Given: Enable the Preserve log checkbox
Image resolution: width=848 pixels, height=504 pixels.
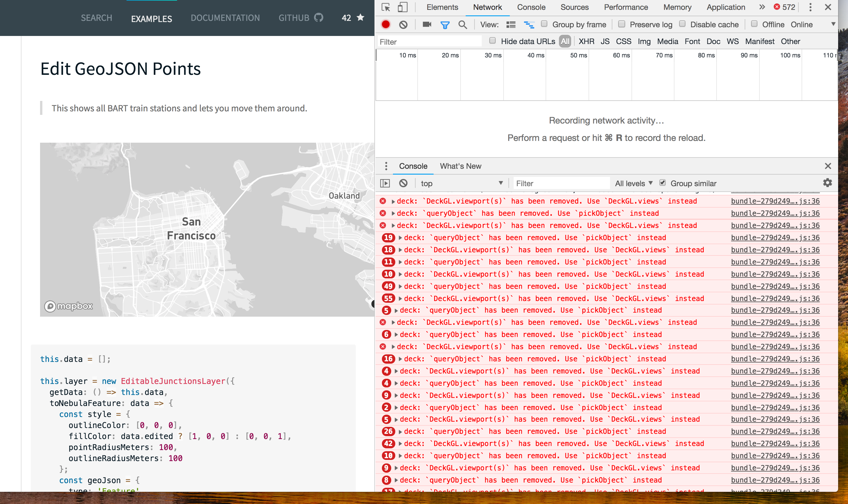Looking at the screenshot, I should click(622, 24).
